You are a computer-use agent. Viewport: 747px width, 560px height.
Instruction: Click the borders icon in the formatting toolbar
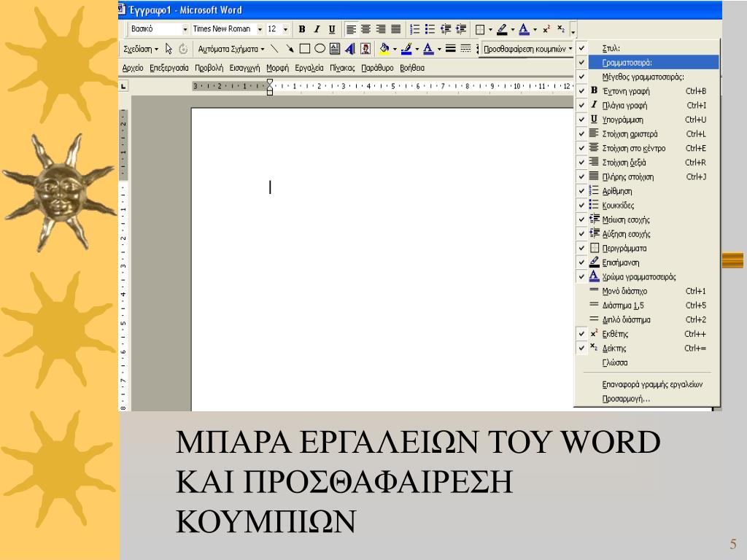click(x=480, y=29)
